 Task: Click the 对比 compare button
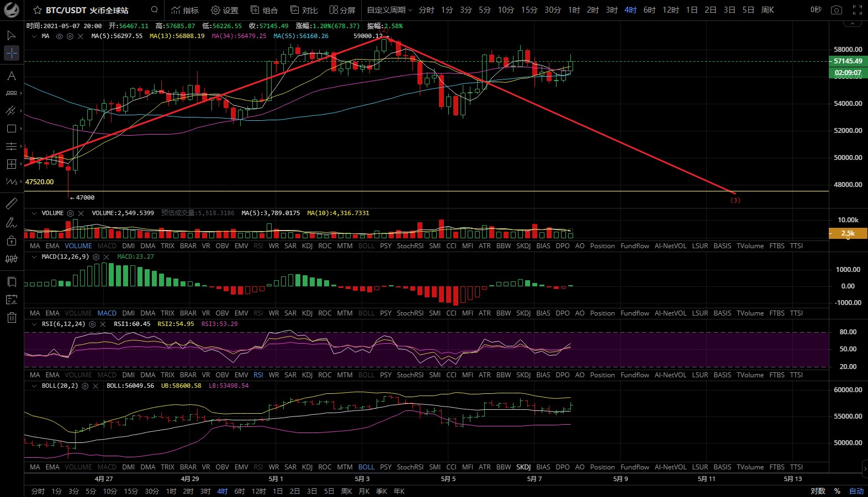pos(304,10)
